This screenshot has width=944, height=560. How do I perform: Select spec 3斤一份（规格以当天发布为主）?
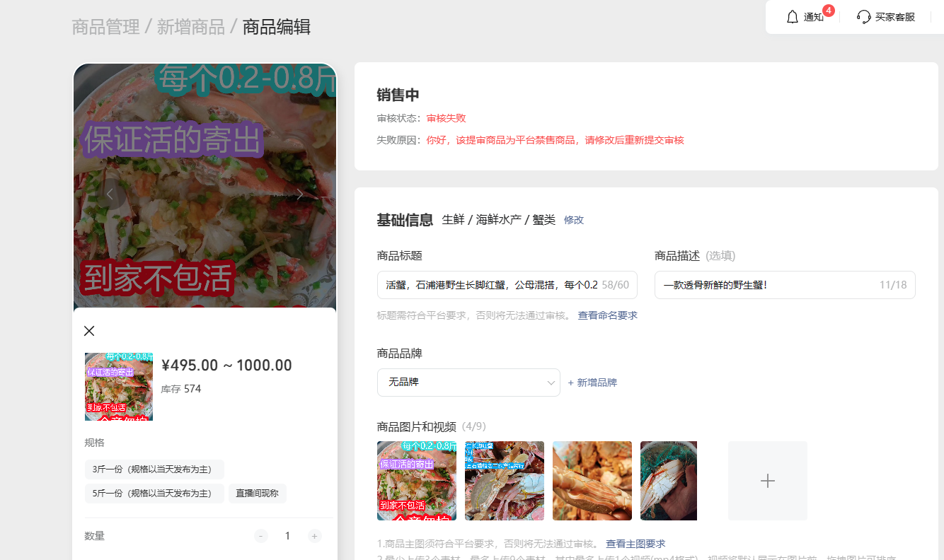tap(154, 469)
